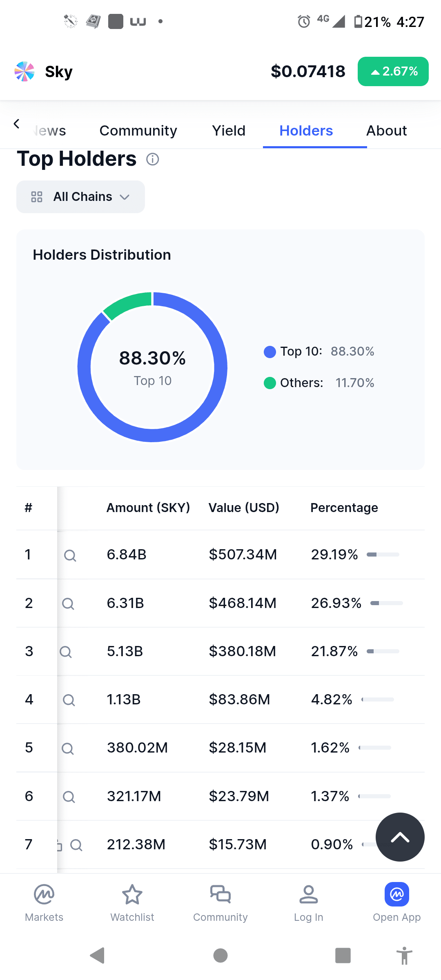Tap the $83.86M value cell
The height and width of the screenshot is (980, 441).
click(240, 699)
